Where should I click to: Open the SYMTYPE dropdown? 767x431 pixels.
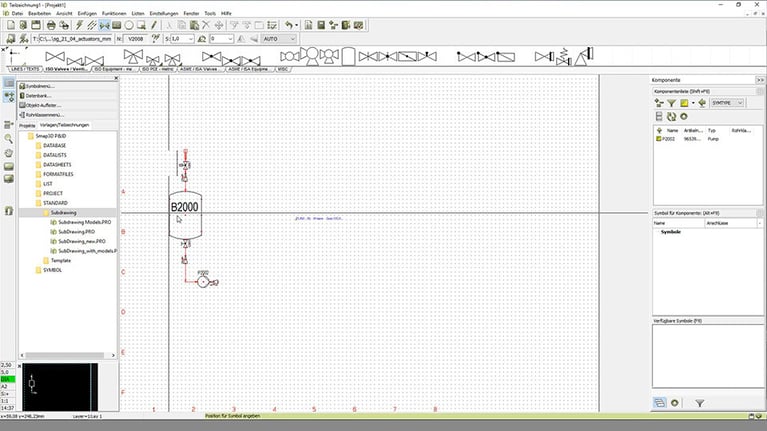(727, 103)
